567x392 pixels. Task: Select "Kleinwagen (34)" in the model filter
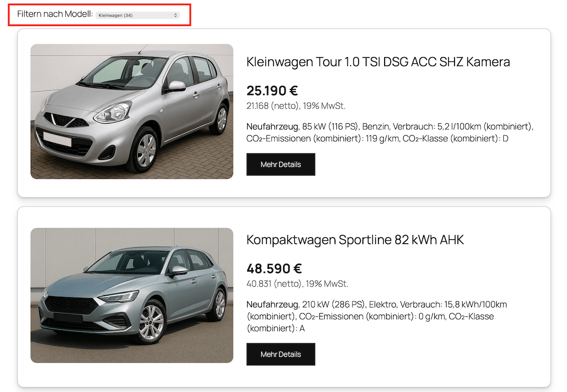point(137,15)
